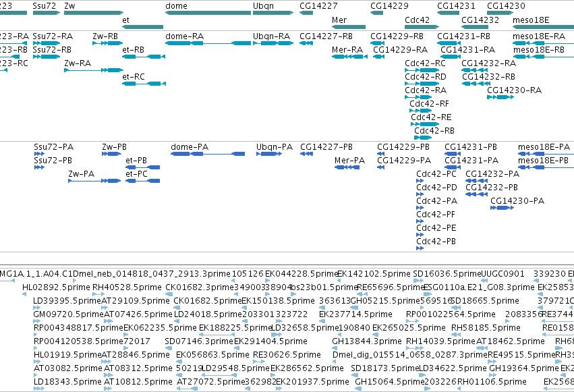Select the Zw-RA transcript
Image resolution: width=574 pixels, height=392 pixels.
pyautogui.click(x=94, y=70)
